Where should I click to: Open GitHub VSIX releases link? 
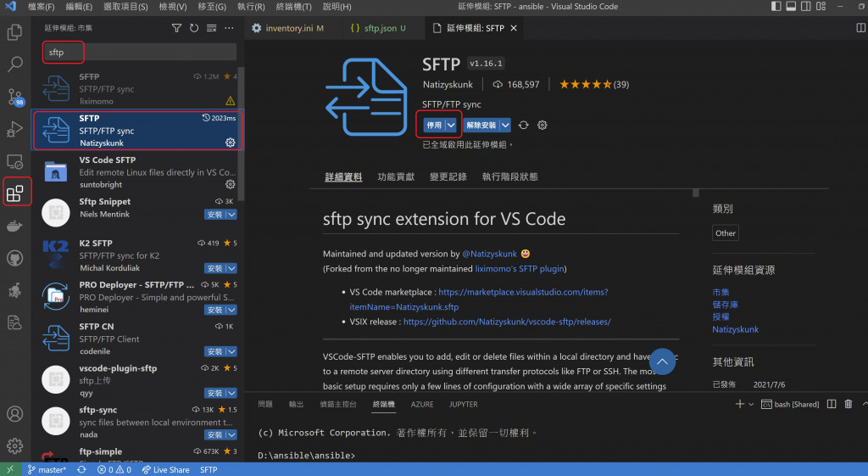tap(507, 322)
